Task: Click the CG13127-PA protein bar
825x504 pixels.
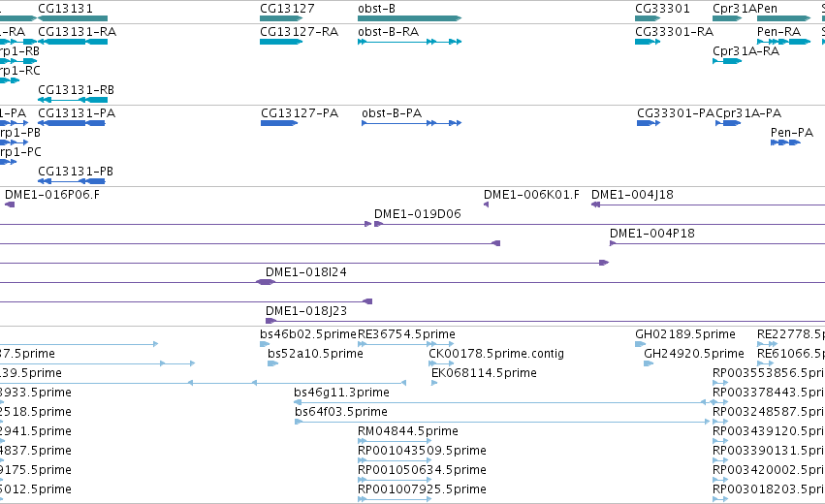Action: [x=279, y=123]
